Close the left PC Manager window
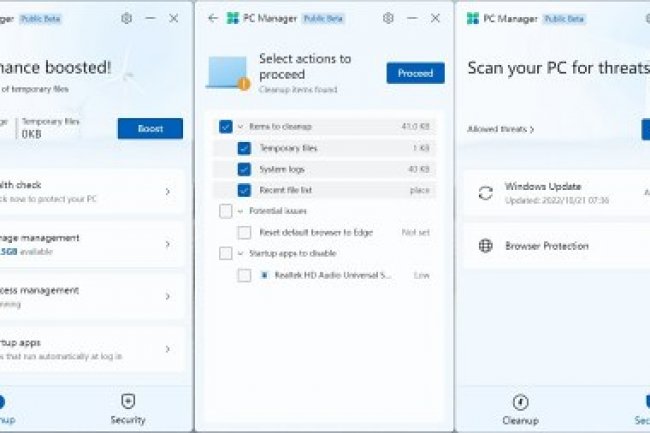Viewport: 650px width, 433px height. click(x=174, y=18)
